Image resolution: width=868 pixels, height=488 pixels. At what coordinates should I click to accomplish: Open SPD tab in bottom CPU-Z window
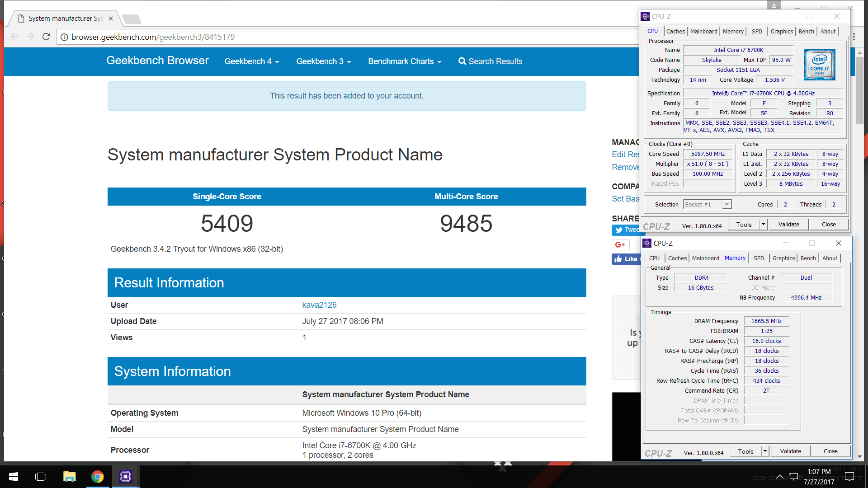[x=759, y=258]
